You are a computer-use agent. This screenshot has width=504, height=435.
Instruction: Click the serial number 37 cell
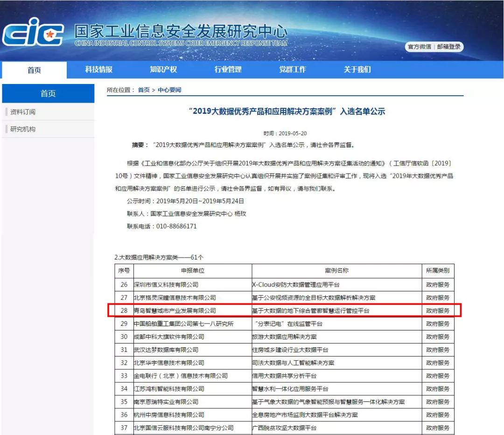pos(124,428)
